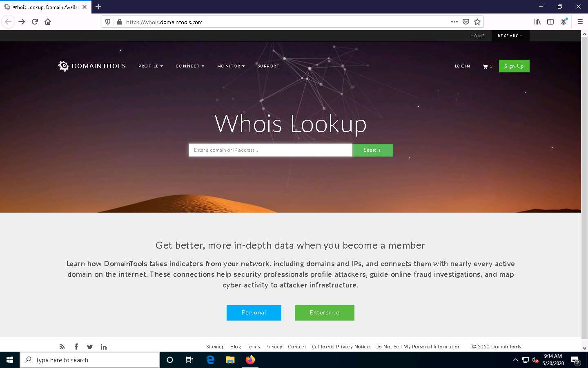Click the scrollbar down arrow
The height and width of the screenshot is (368, 588).
coord(584,348)
